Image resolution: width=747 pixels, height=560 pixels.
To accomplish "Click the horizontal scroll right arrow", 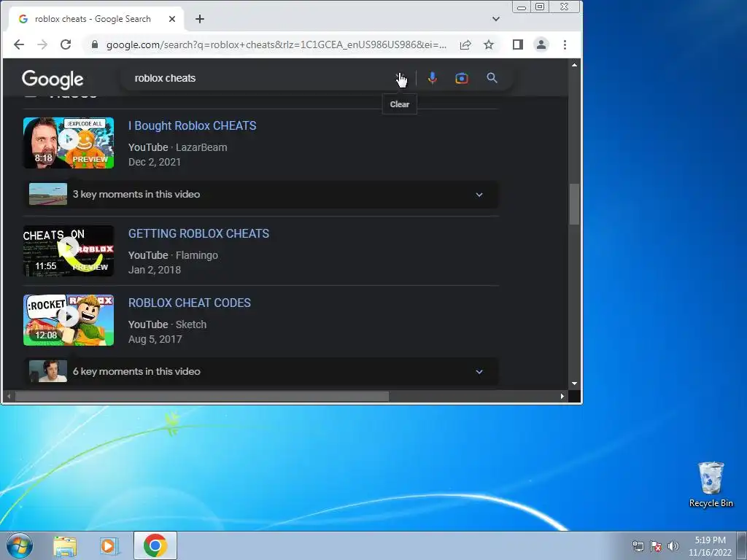I will tap(562, 396).
